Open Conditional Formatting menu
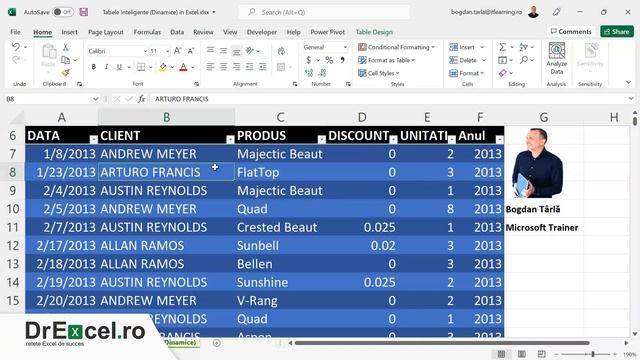 coord(396,47)
